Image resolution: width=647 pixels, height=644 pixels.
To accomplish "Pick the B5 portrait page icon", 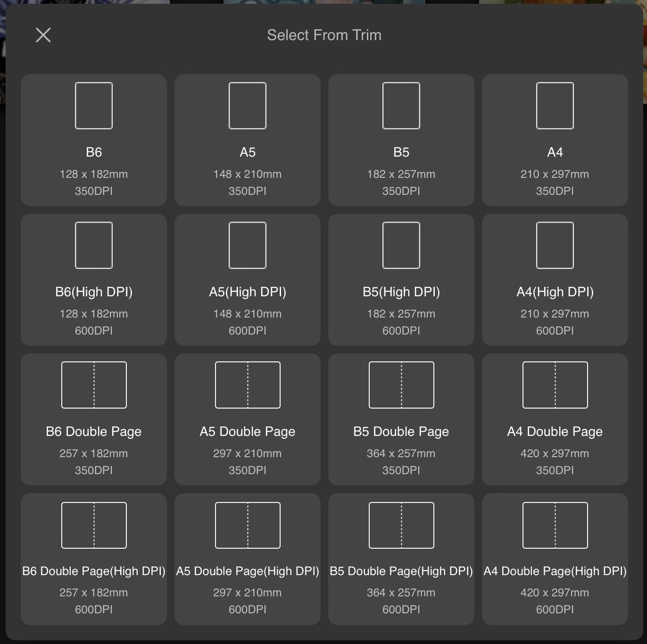I will (401, 106).
